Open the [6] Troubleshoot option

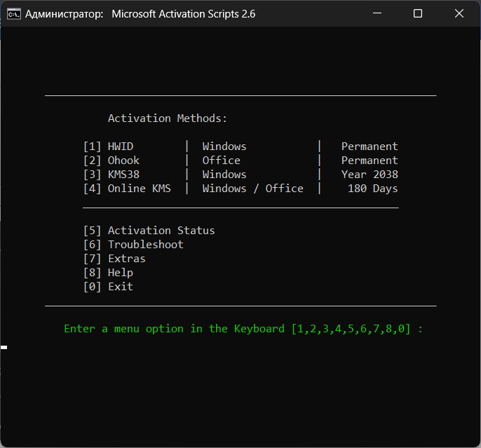133,245
